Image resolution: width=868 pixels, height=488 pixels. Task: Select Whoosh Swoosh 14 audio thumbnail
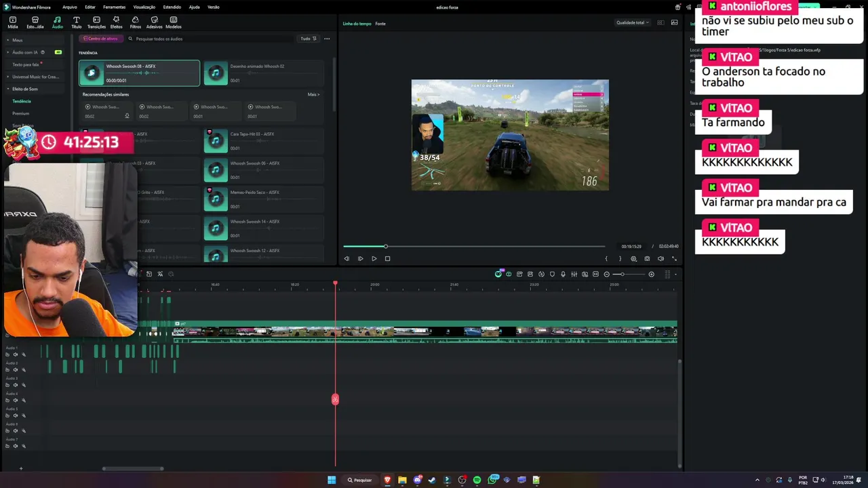point(216,228)
